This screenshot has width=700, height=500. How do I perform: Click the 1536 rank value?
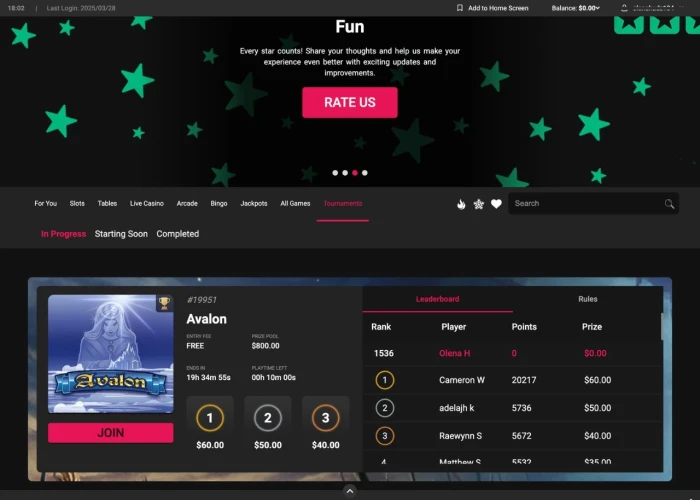point(384,353)
